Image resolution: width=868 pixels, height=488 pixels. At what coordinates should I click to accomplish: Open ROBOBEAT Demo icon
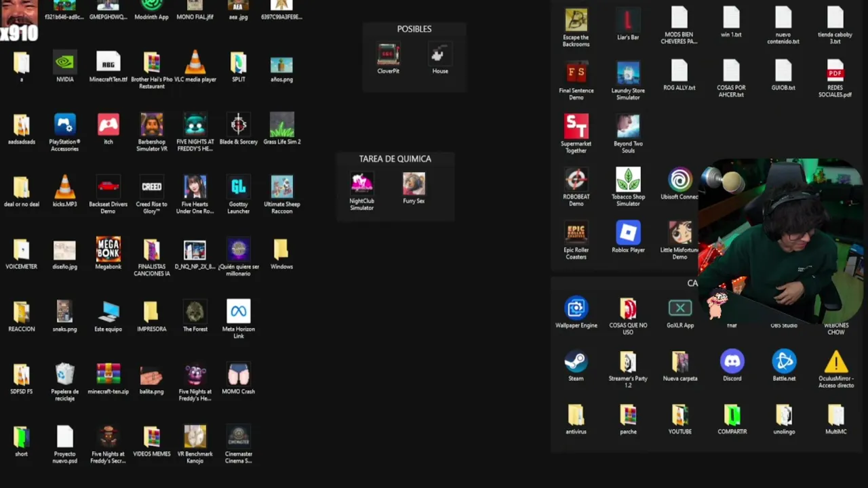click(x=576, y=179)
